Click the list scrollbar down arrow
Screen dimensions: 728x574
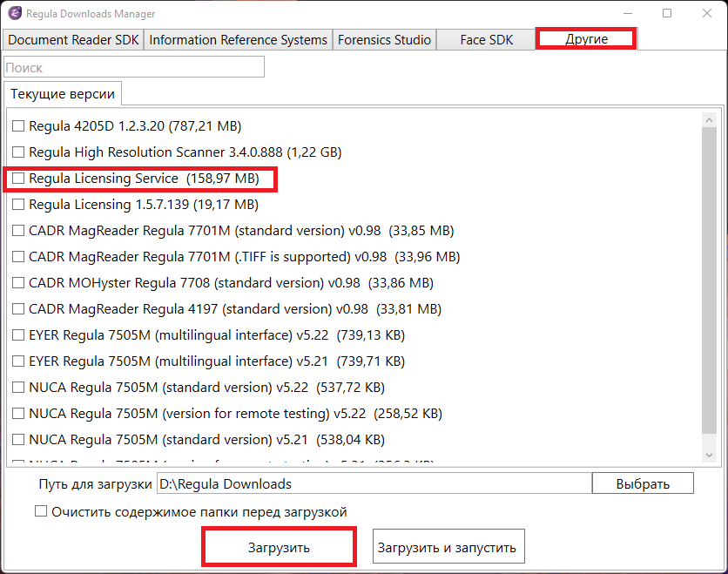coord(709,456)
